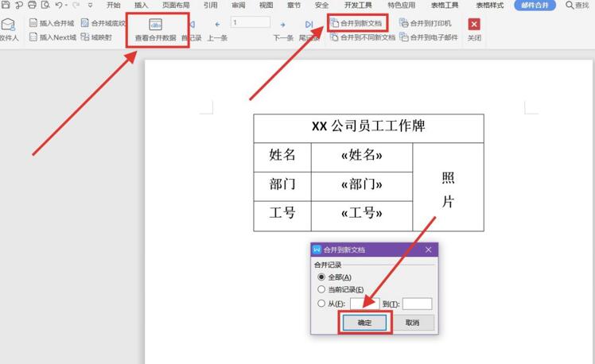Click the «姓名» merge field in table
The width and height of the screenshot is (595, 364).
click(x=362, y=155)
